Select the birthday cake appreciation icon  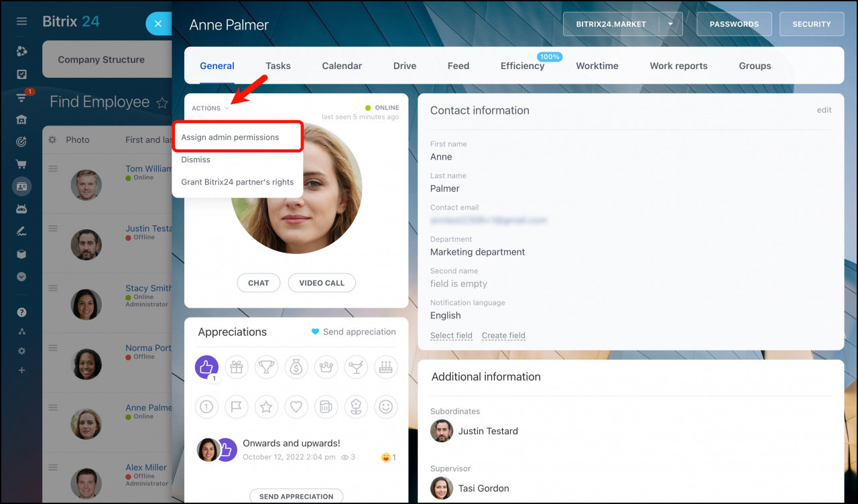point(386,367)
